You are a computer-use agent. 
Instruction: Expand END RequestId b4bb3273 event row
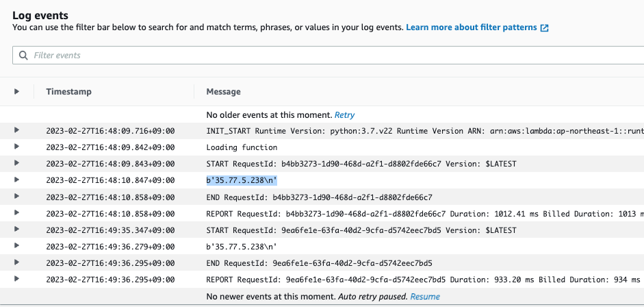pyautogui.click(x=16, y=196)
